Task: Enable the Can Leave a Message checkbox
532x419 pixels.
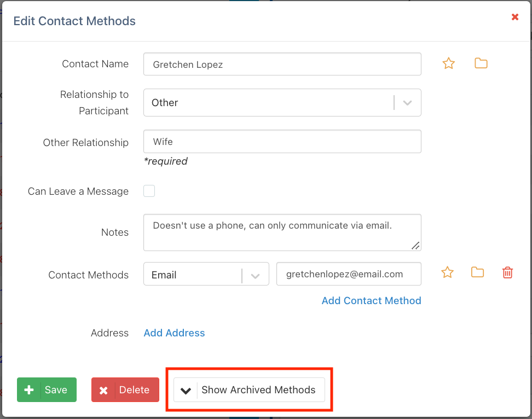Action: pos(149,191)
